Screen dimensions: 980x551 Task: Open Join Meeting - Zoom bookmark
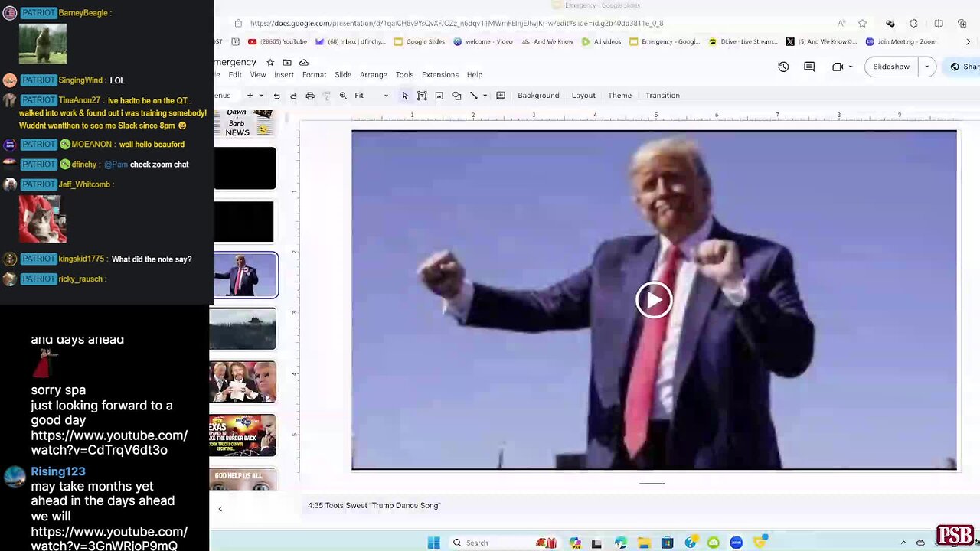pos(901,42)
